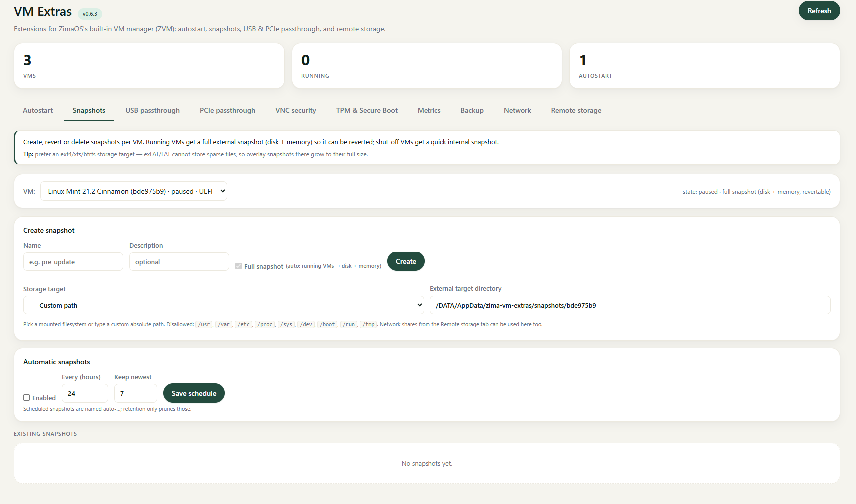Viewport: 856px width, 504px height.
Task: Open the TPM & Secure Boot tab
Action: (367, 110)
